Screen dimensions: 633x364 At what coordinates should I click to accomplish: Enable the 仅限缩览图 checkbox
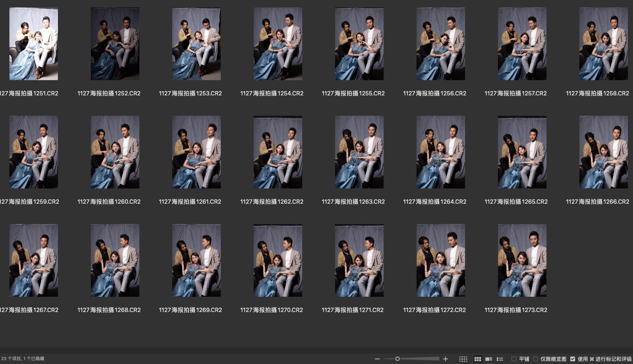tap(536, 359)
